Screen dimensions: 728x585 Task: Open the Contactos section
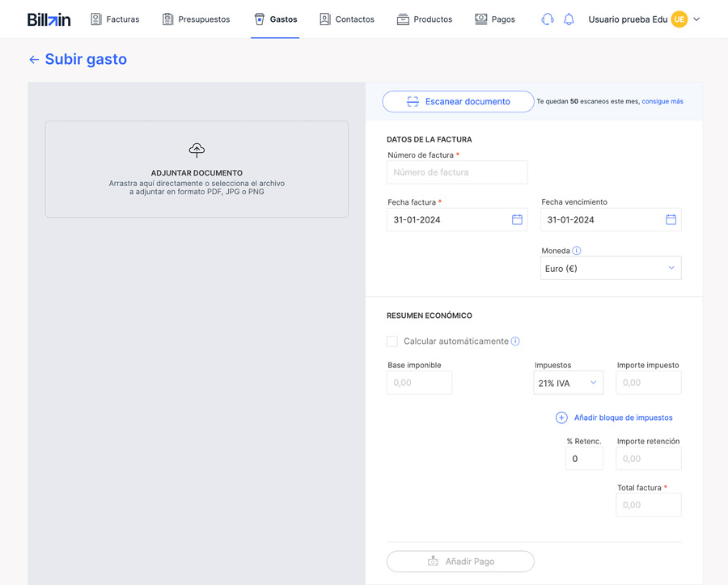347,19
